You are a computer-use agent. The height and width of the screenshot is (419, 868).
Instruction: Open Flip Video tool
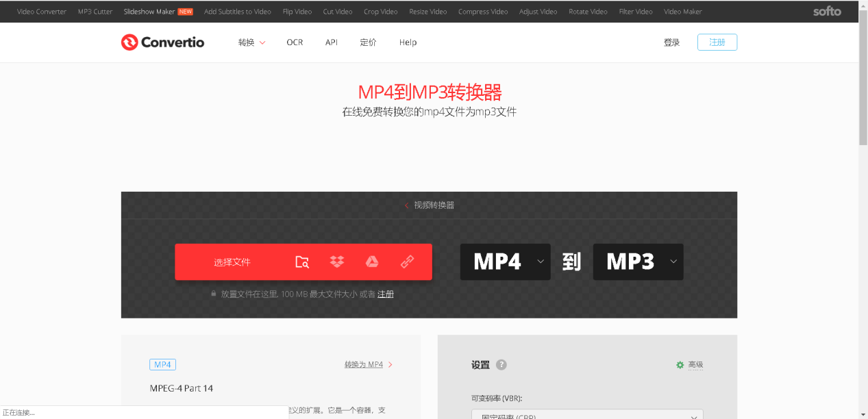click(x=297, y=12)
